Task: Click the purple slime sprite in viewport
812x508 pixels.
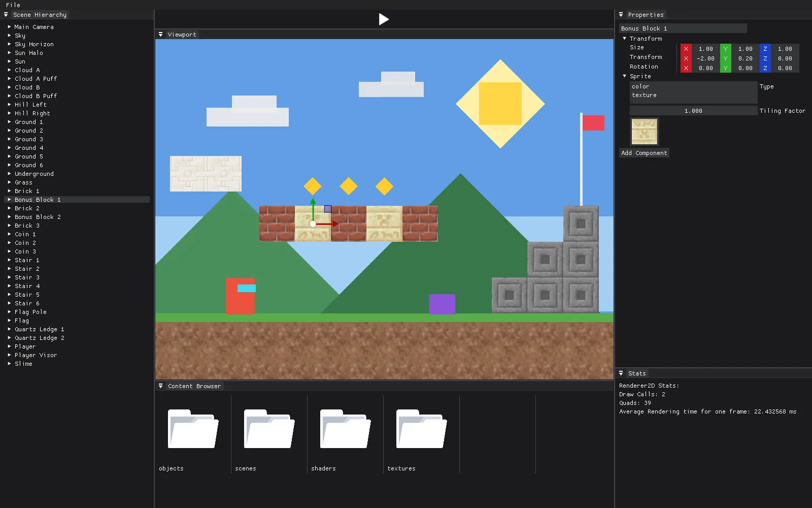Action: click(x=442, y=304)
